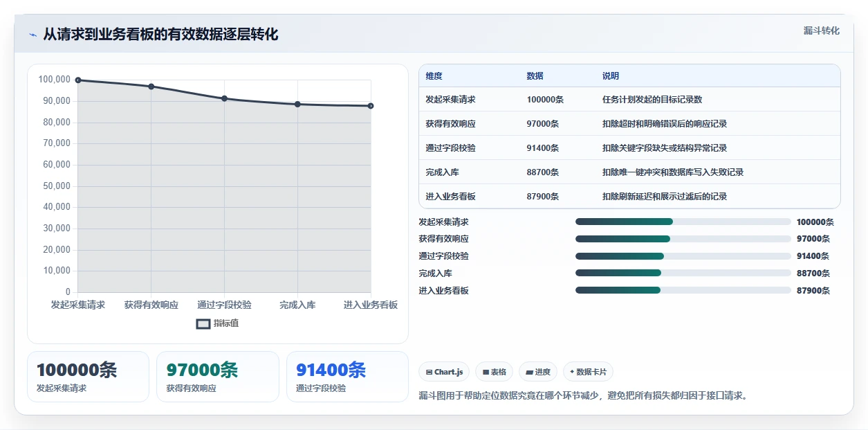Click the footnote text starting with 漏斗图用于
The height and width of the screenshot is (430, 868).
click(584, 396)
